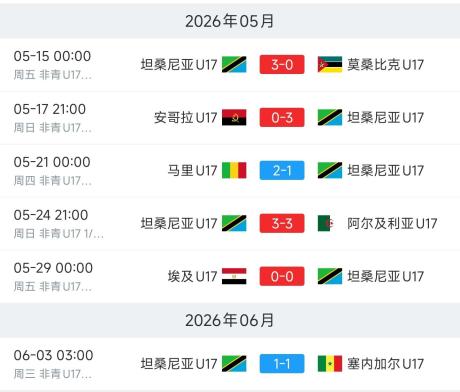460x392 pixels.
Task: Open the blue 2-1 score badge
Action: pyautogui.click(x=282, y=170)
